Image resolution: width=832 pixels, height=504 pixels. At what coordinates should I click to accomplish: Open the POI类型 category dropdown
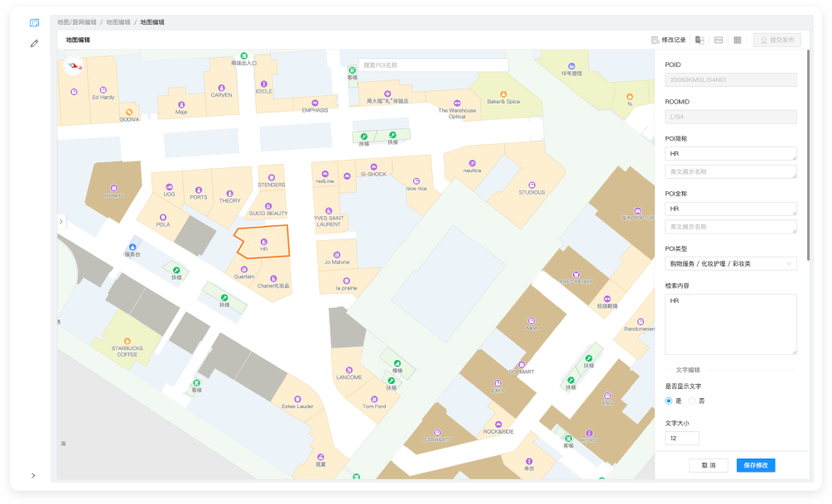click(x=730, y=263)
